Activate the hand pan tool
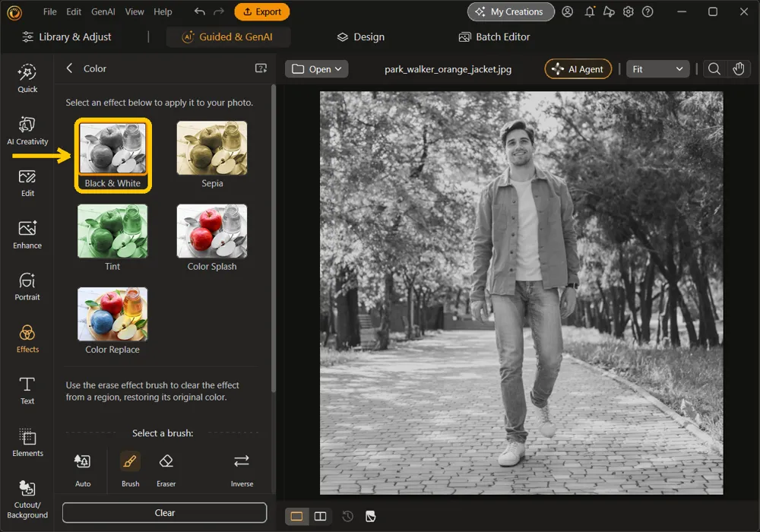 [738, 69]
